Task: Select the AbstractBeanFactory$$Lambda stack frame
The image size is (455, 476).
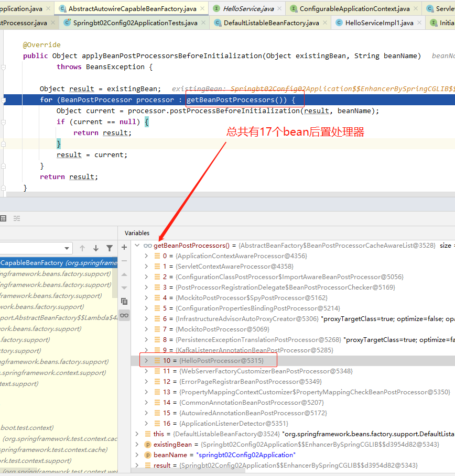Action: tap(59, 317)
